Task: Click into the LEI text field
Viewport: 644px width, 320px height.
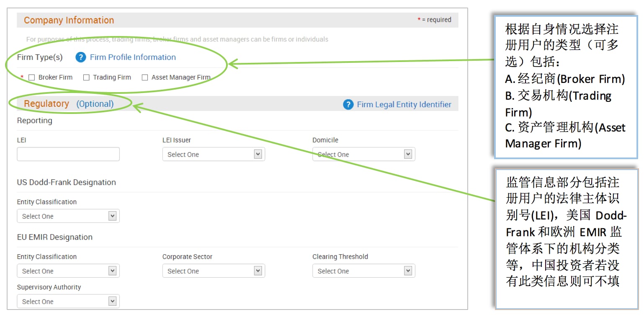Action: coord(68,154)
